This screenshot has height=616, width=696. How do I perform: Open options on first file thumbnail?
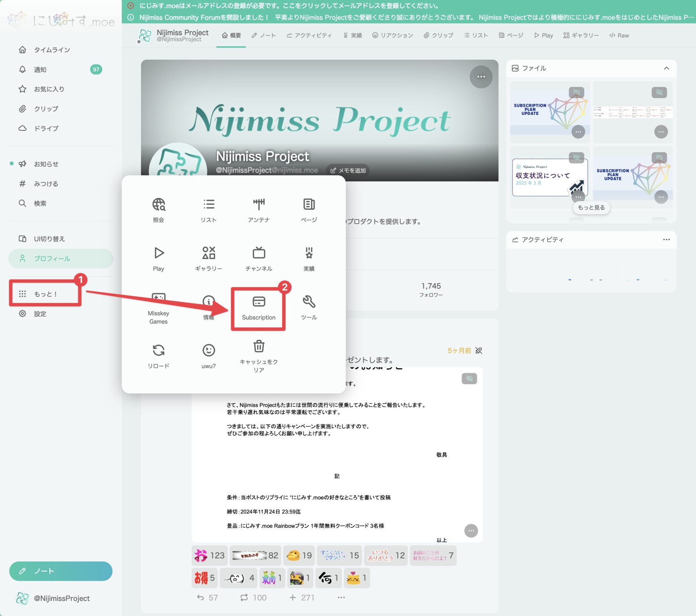[578, 132]
